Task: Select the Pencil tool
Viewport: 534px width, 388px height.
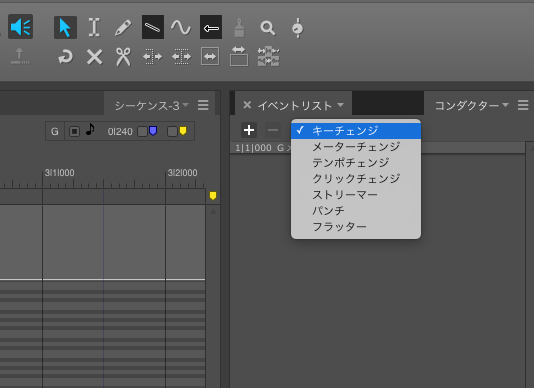Action: pyautogui.click(x=123, y=28)
